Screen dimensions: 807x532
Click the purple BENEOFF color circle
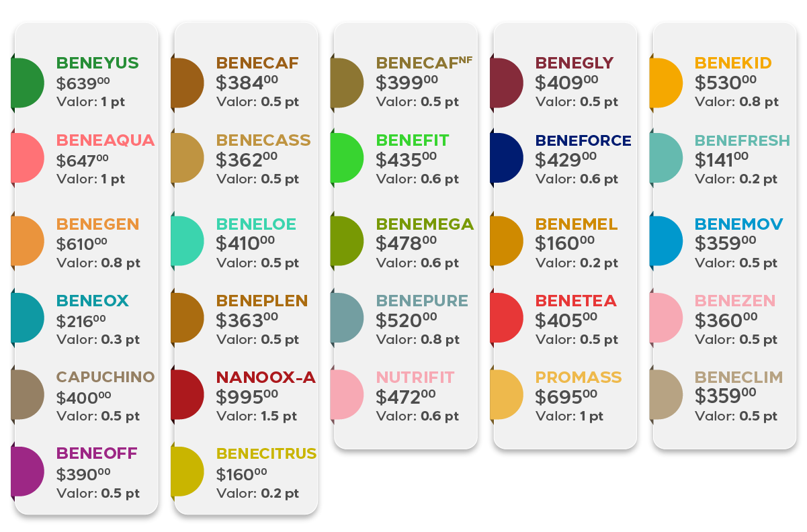pyautogui.click(x=28, y=472)
